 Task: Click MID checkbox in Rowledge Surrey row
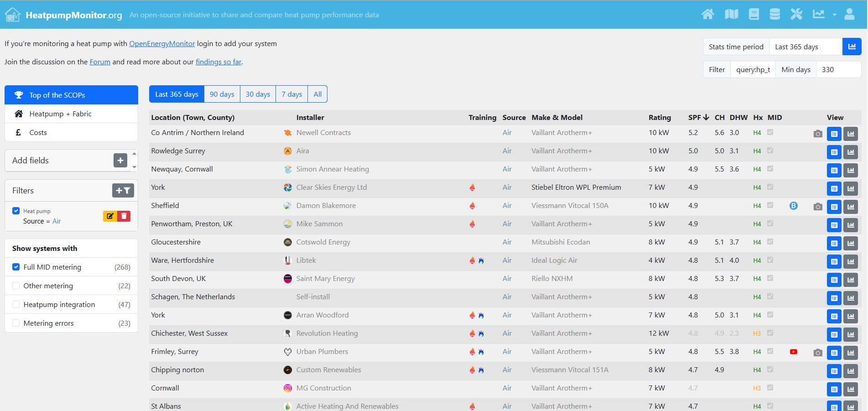pyautogui.click(x=770, y=151)
